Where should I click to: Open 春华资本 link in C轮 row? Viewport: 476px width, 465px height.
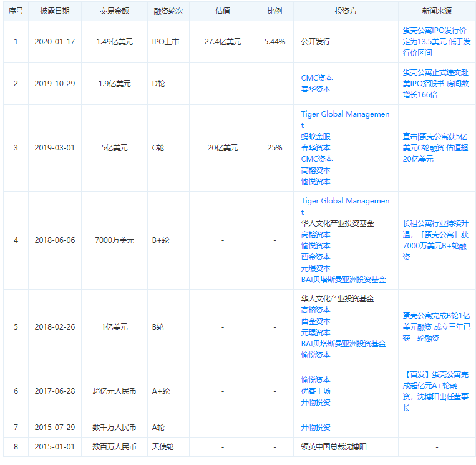pos(316,147)
